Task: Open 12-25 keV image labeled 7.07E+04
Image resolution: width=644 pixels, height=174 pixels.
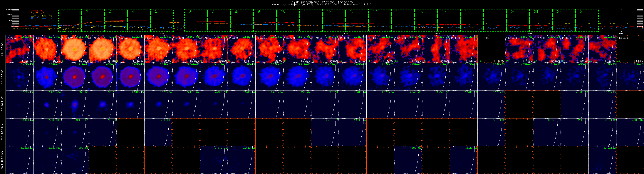Action: (x=158, y=104)
